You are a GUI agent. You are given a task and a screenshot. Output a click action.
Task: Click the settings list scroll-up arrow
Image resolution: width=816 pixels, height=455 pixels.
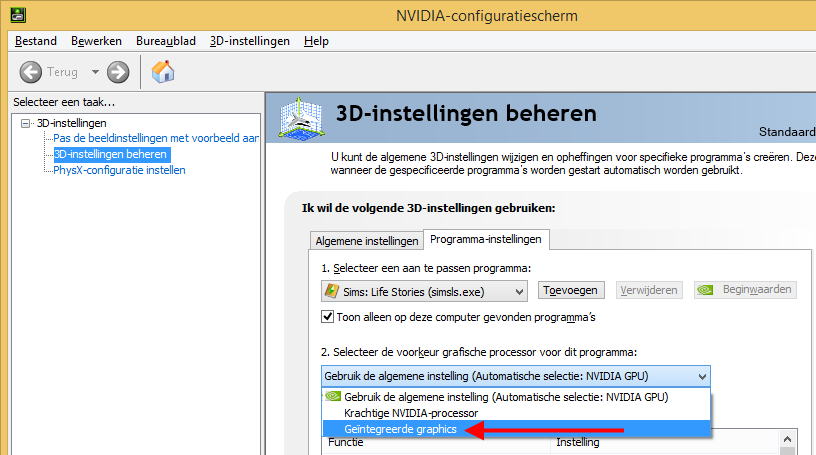pos(787,439)
